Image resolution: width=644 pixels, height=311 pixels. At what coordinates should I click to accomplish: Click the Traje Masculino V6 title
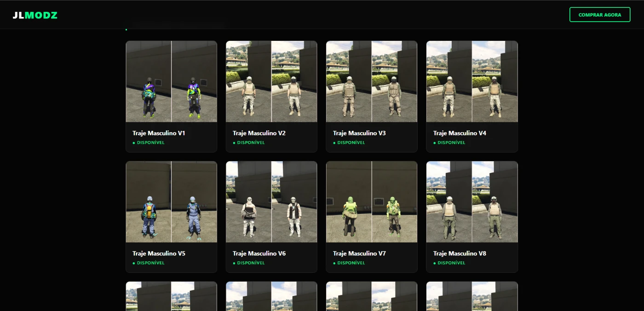coord(259,254)
